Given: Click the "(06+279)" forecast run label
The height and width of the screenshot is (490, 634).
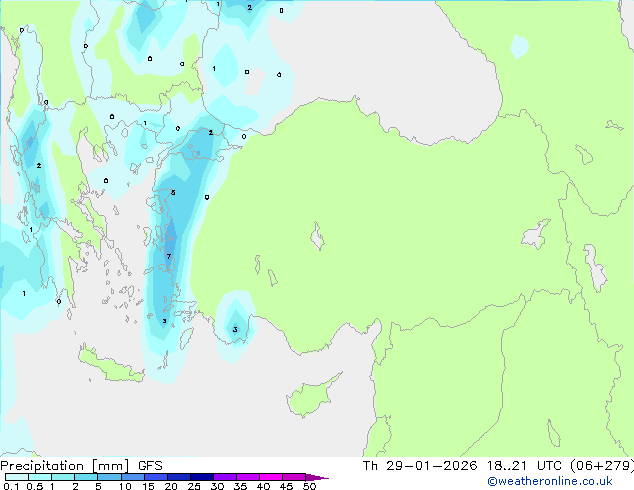Looking at the screenshot, I should click(x=602, y=466).
